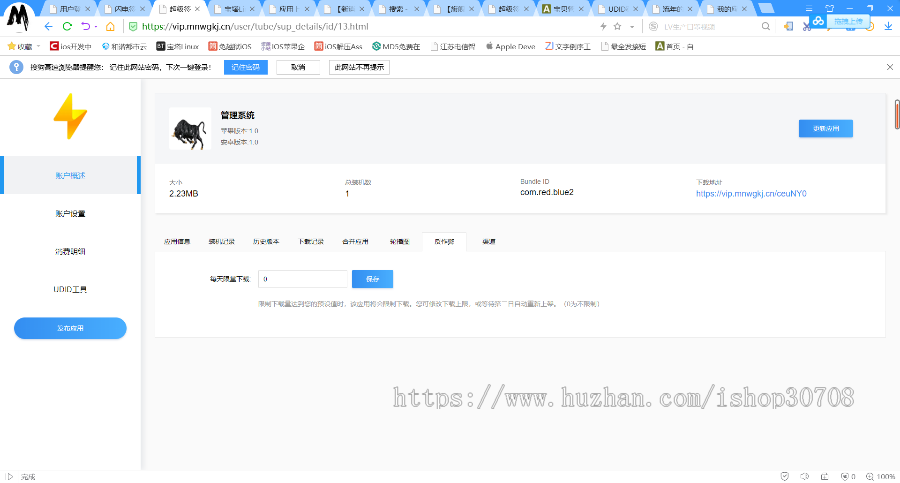This screenshot has width=900, height=483.
Task: Click the speaker mute icon in status bar
Action: click(805, 476)
